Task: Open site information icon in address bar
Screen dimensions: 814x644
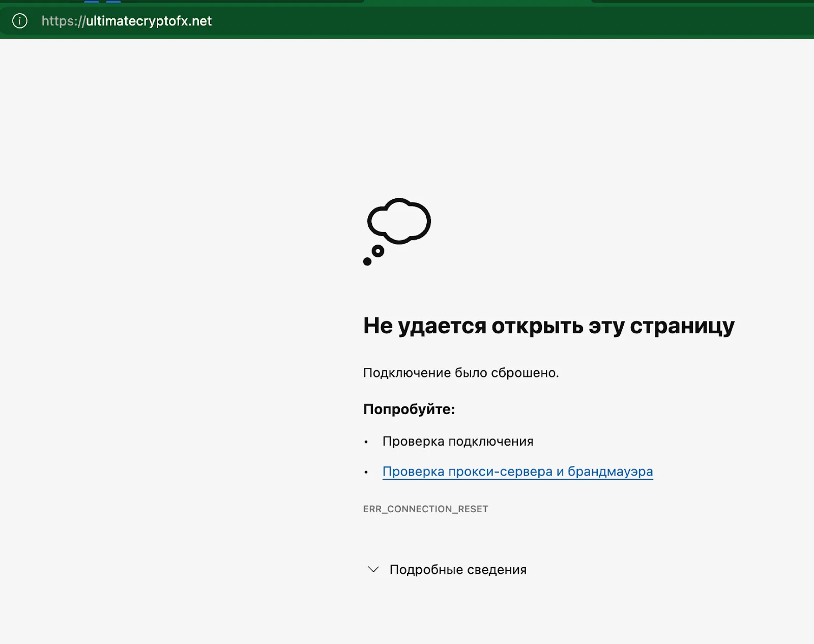Action: [x=20, y=21]
